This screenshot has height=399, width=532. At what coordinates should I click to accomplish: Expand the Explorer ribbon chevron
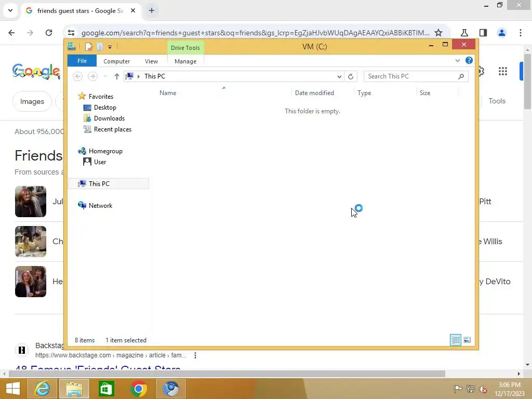tap(457, 61)
